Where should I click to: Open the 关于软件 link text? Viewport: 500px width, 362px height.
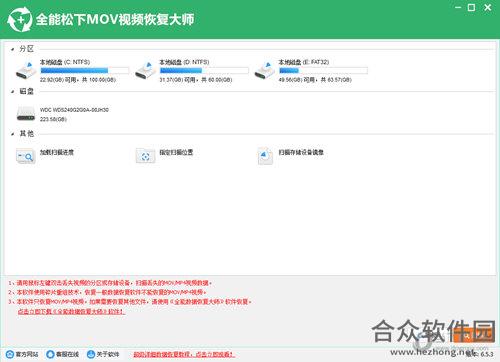click(x=108, y=354)
